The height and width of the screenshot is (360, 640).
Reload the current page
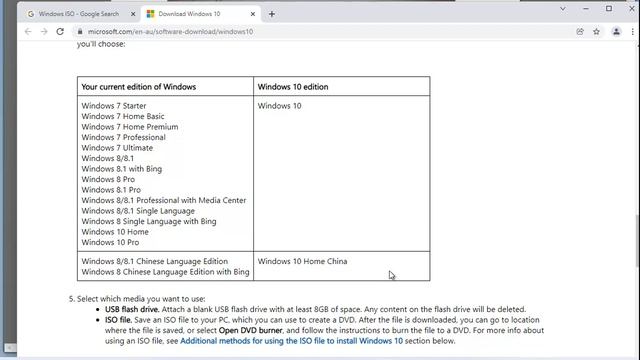point(60,31)
